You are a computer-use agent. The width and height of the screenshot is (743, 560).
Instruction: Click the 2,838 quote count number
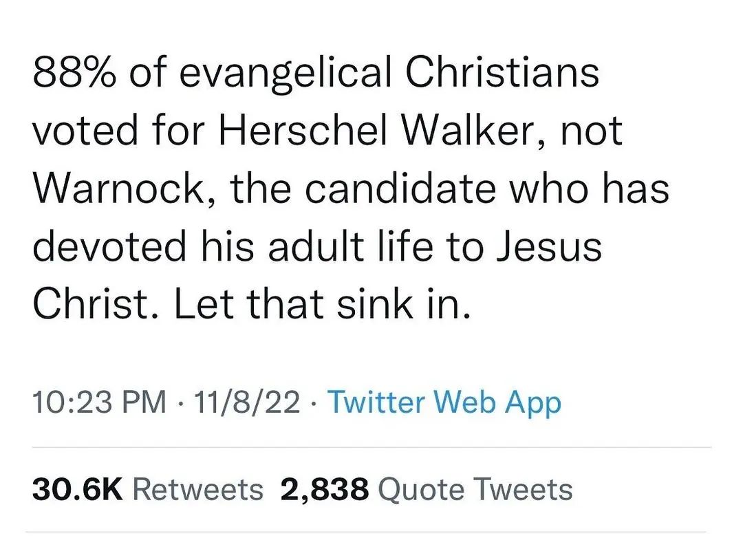pos(324,490)
